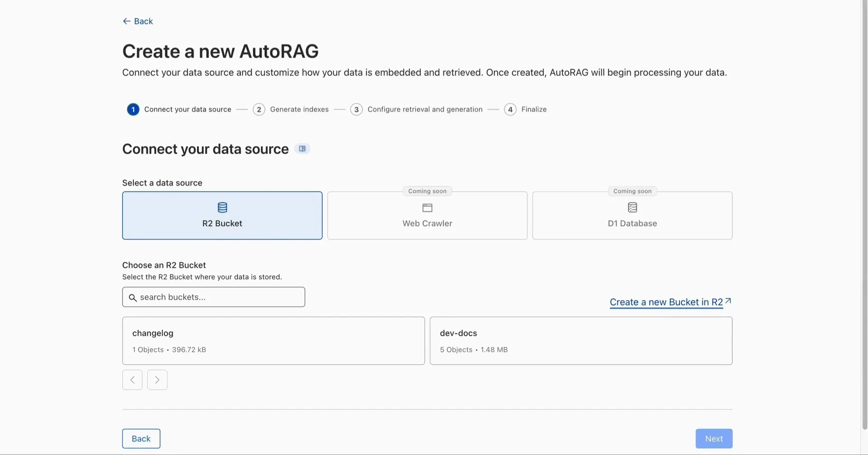Image resolution: width=868 pixels, height=455 pixels.
Task: Select the changelog bucket
Action: [x=273, y=341]
